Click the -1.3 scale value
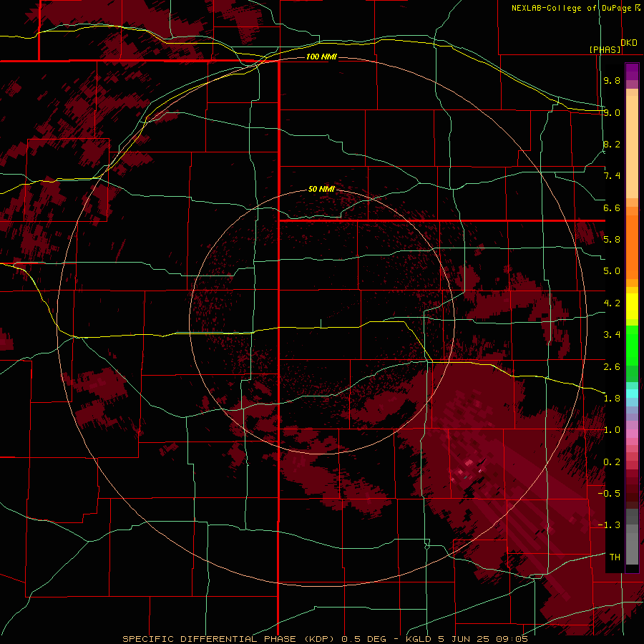The height and width of the screenshot is (644, 644). point(609,525)
